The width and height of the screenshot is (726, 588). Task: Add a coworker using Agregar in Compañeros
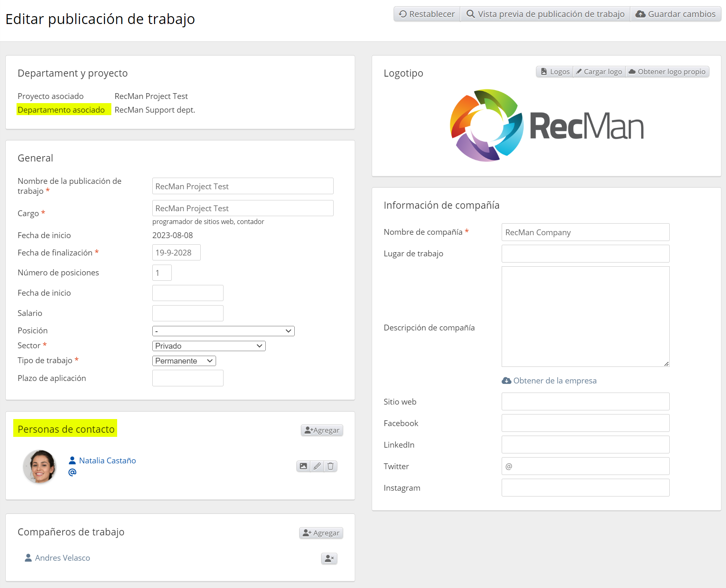[x=321, y=533]
